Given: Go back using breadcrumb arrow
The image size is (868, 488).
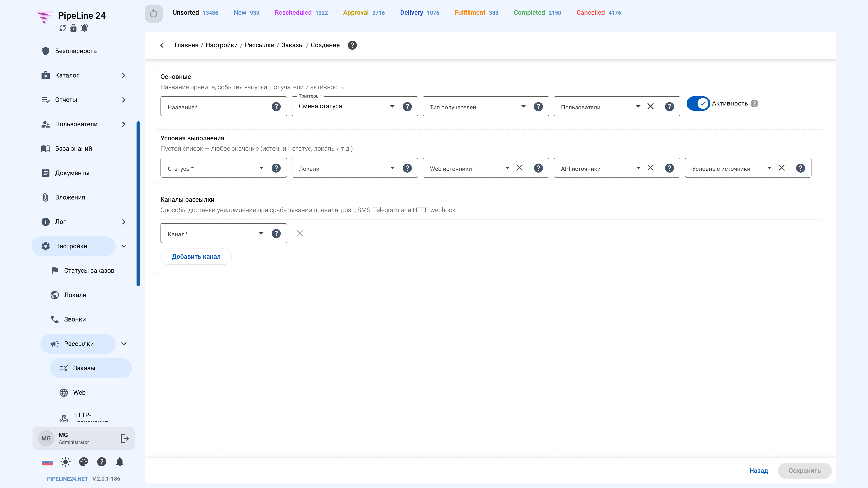Looking at the screenshot, I should 162,45.
